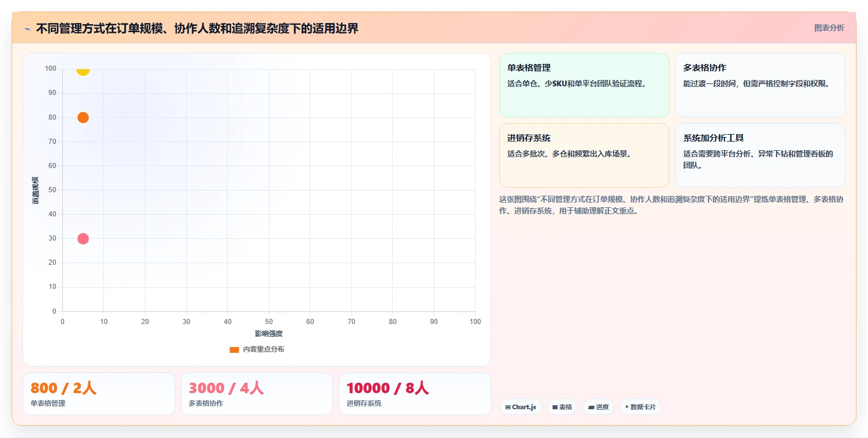This screenshot has height=438, width=868.
Task: Click the 数据卡片 tag chip
Action: (x=640, y=407)
